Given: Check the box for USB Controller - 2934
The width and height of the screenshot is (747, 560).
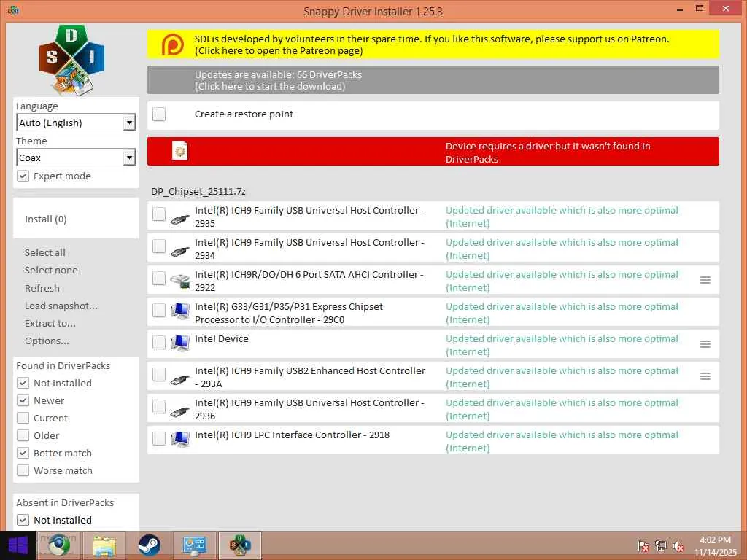Looking at the screenshot, I should 158,246.
